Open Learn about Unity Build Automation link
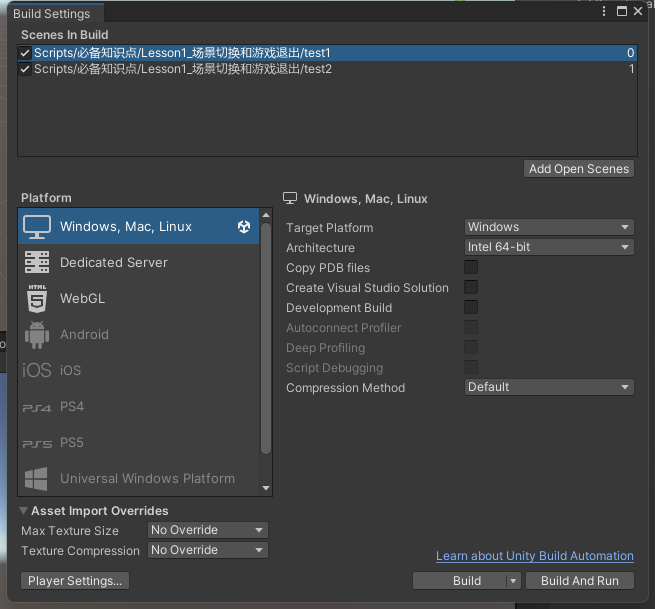This screenshot has height=609, width=655. (535, 556)
